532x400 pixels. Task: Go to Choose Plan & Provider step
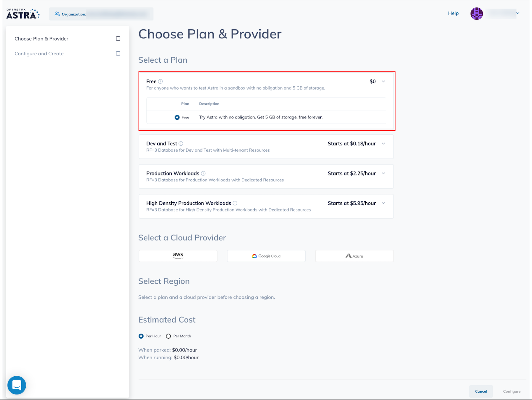(x=41, y=39)
